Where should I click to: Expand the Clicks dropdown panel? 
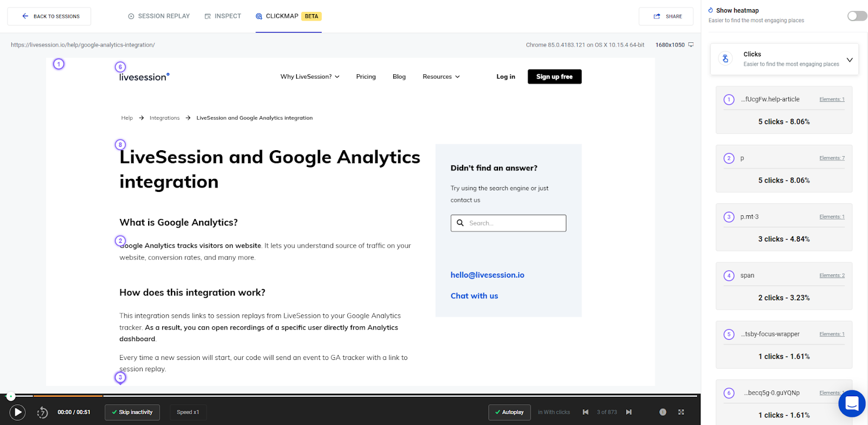[x=850, y=60]
